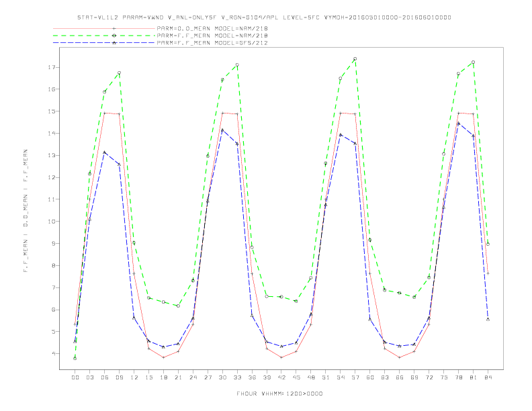
Task: Click x-axis tick label 12
Action: 134,377
